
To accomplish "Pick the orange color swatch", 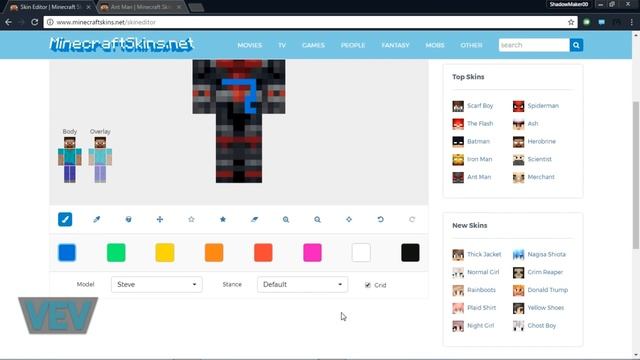I will [x=214, y=253].
